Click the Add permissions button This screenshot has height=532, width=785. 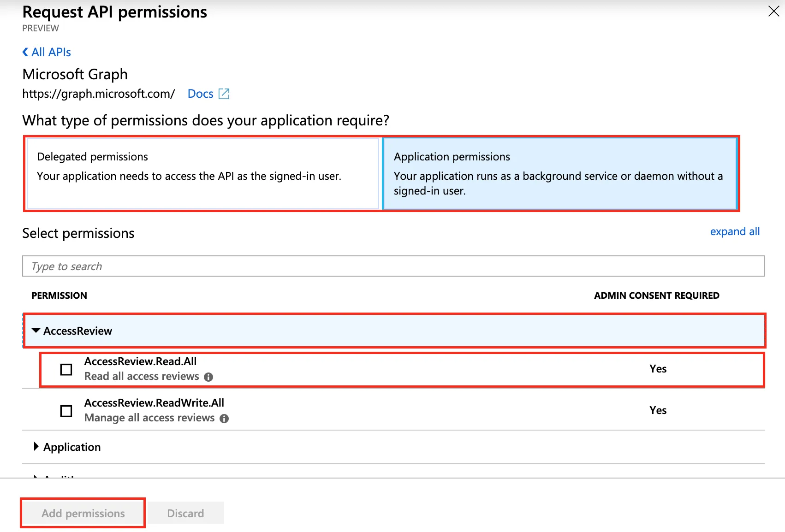point(83,513)
